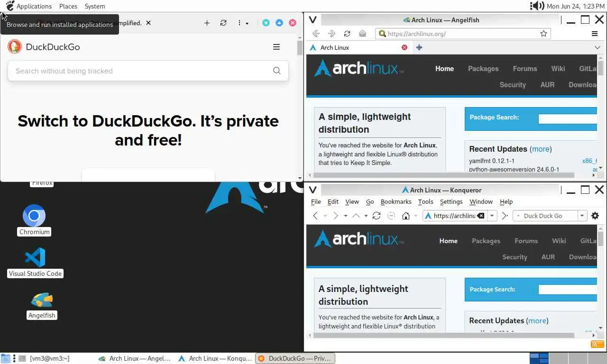
Task: Open the Help menu in Konqueror
Action: (506, 201)
